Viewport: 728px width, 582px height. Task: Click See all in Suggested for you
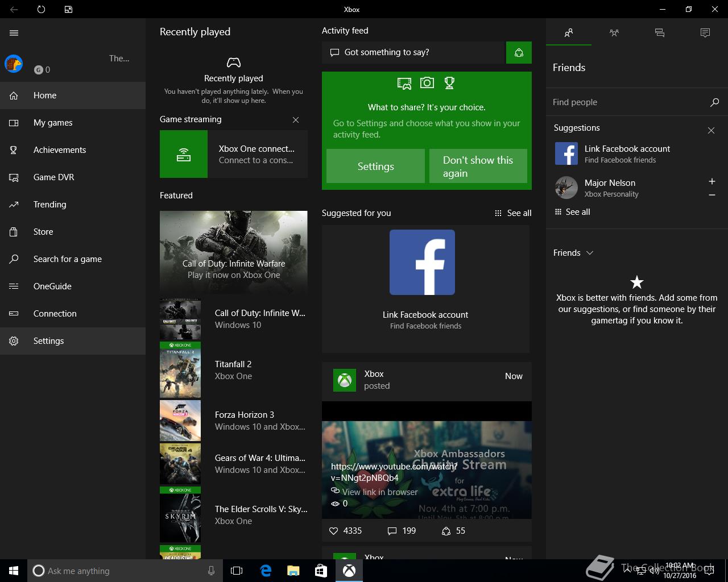pos(513,213)
